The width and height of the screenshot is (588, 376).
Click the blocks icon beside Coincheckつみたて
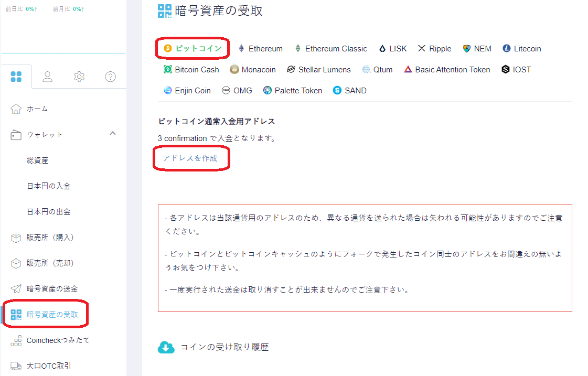point(16,340)
